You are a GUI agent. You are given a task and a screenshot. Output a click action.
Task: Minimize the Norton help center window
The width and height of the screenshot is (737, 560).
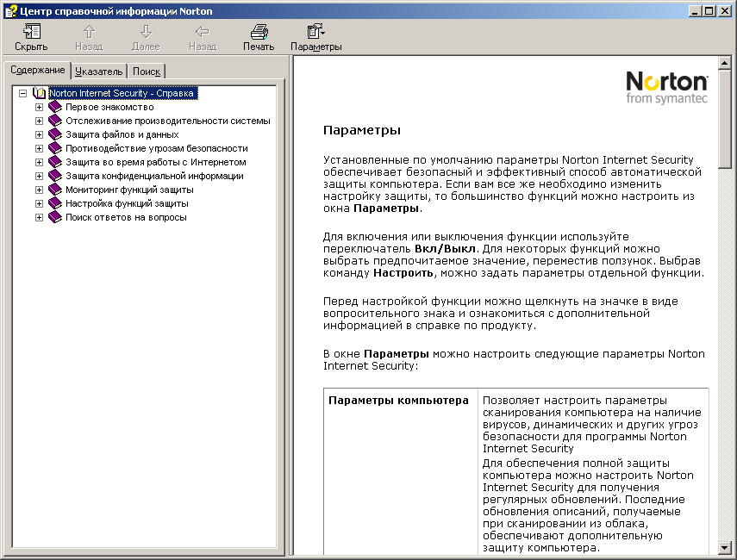point(695,11)
